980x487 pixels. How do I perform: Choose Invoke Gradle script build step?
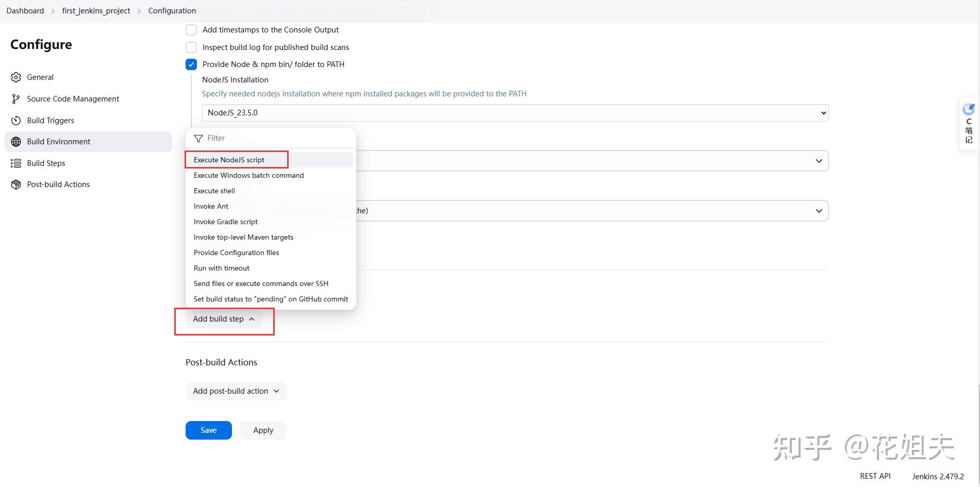[225, 222]
